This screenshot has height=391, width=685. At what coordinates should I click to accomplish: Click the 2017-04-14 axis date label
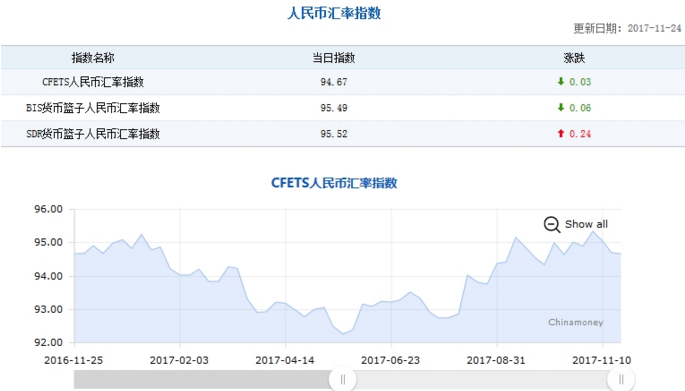(285, 360)
